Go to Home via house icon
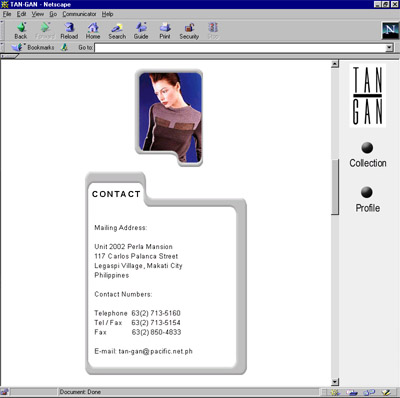The height and width of the screenshot is (398, 400). (x=93, y=28)
